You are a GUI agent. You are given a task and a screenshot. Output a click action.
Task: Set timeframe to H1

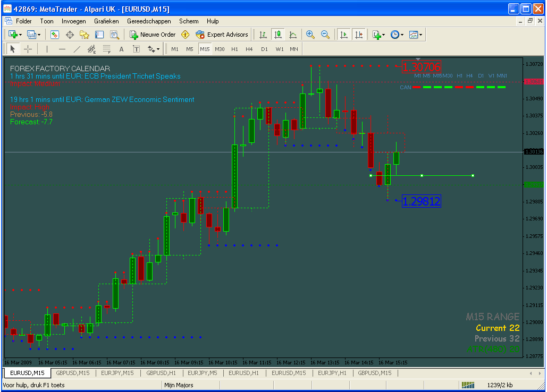point(234,49)
